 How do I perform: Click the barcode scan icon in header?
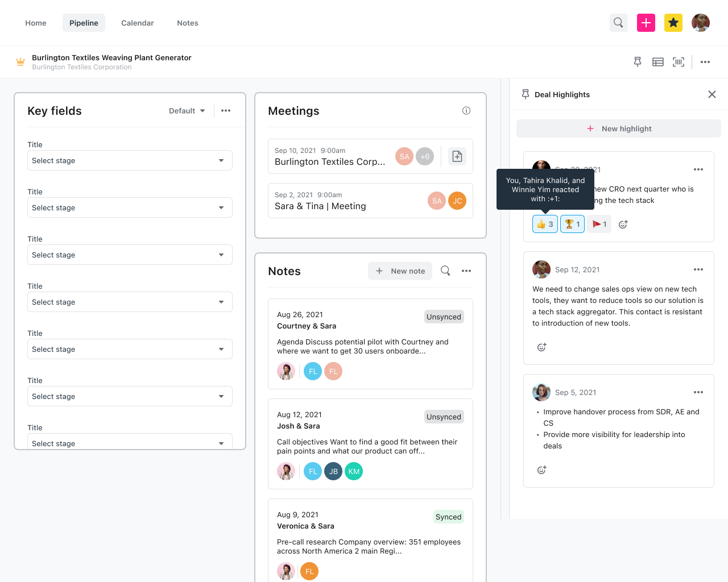(679, 62)
